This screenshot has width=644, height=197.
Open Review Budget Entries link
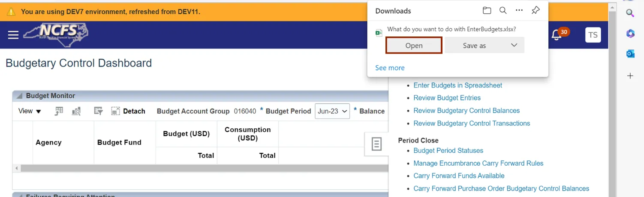(x=447, y=98)
